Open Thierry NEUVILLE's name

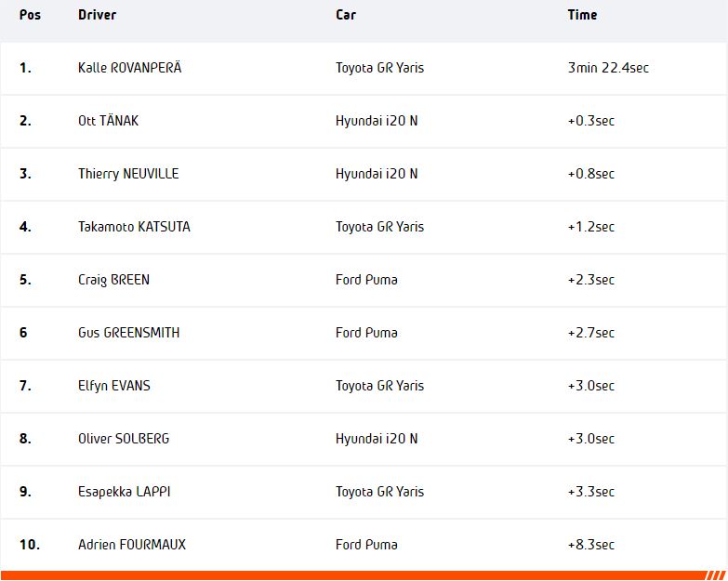click(128, 174)
